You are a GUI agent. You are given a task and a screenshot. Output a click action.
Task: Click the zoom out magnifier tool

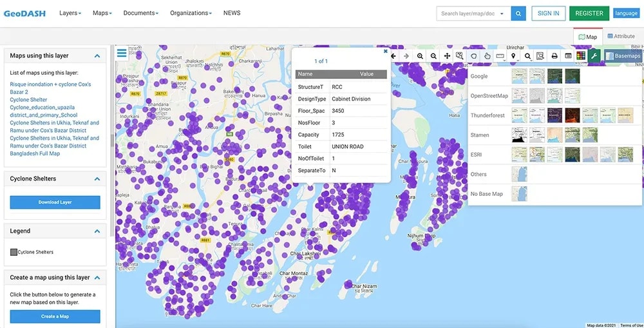pyautogui.click(x=433, y=56)
